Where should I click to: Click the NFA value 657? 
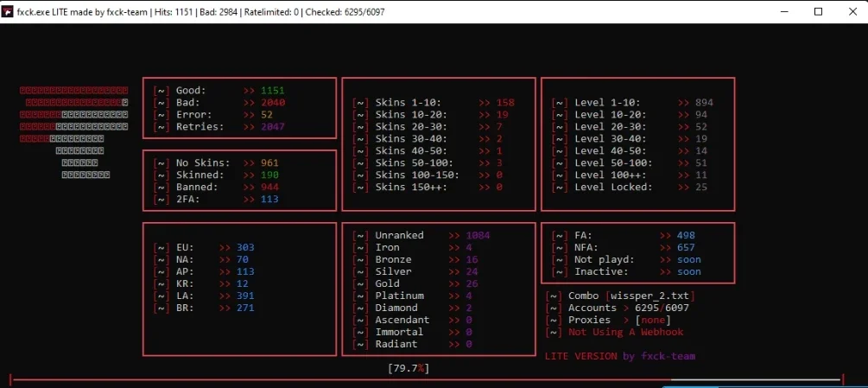(x=686, y=247)
